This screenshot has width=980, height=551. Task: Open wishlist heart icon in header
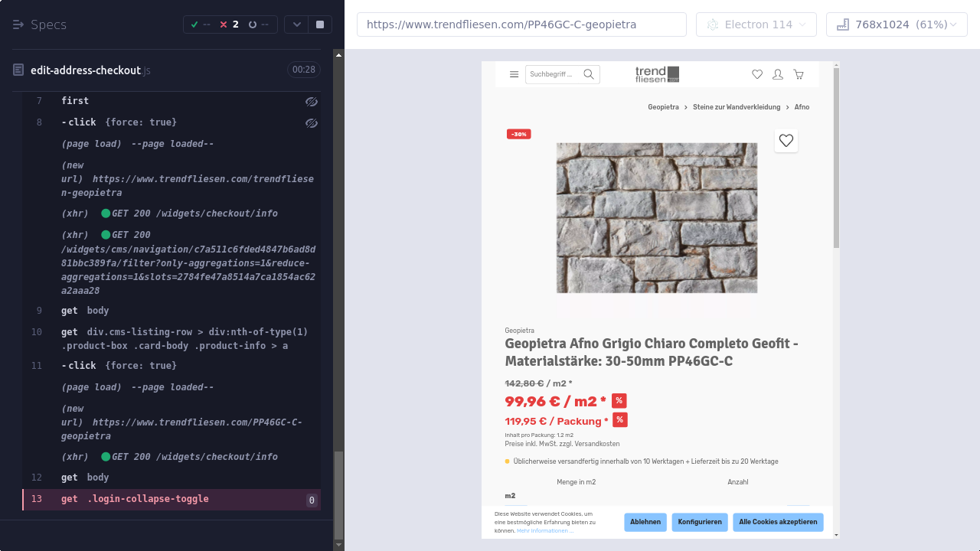(x=757, y=74)
